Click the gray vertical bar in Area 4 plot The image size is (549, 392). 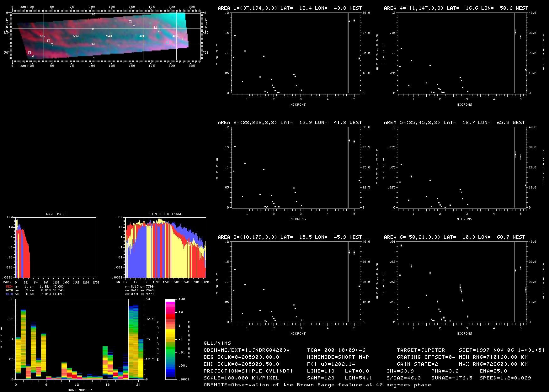click(x=514, y=53)
